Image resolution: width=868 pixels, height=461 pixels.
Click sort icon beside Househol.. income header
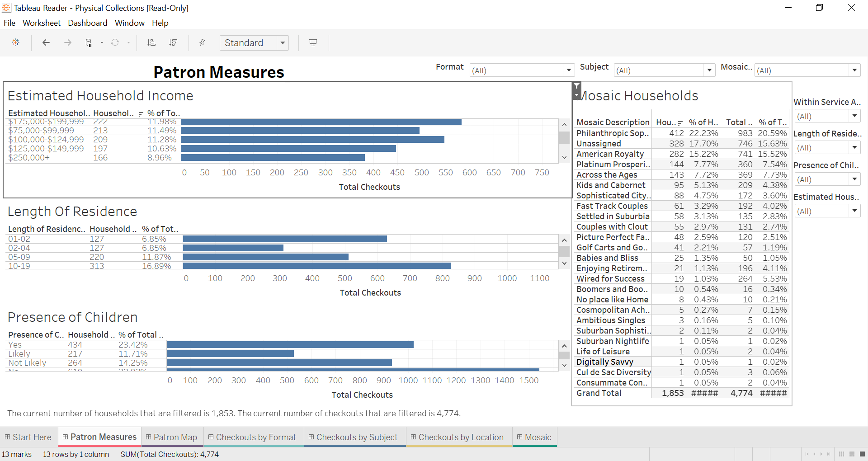(x=141, y=114)
